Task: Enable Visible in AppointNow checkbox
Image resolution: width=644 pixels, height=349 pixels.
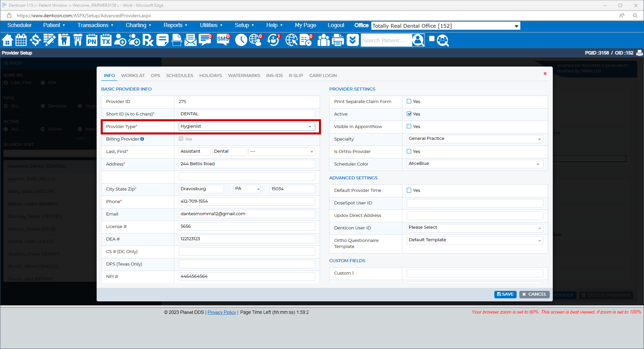Action: pos(409,126)
